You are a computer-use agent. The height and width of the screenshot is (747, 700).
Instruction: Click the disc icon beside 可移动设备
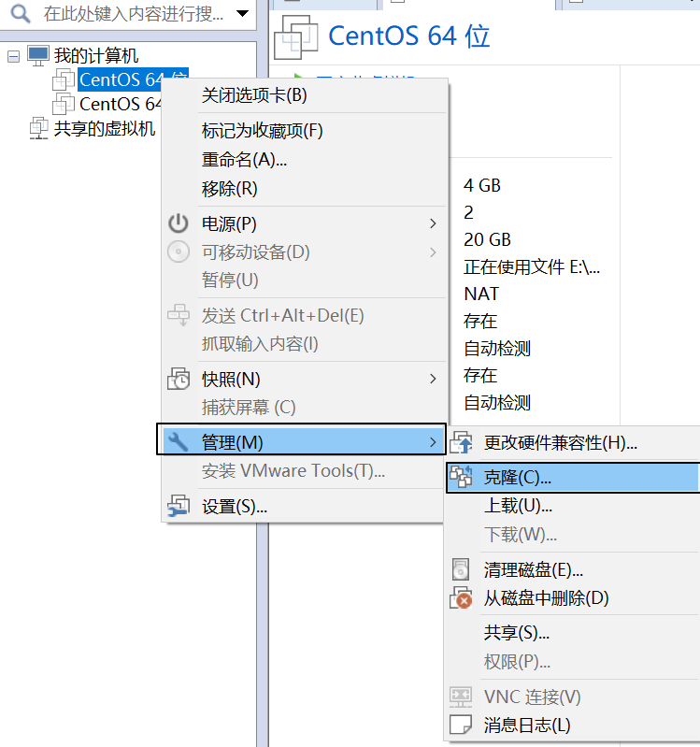point(179,251)
